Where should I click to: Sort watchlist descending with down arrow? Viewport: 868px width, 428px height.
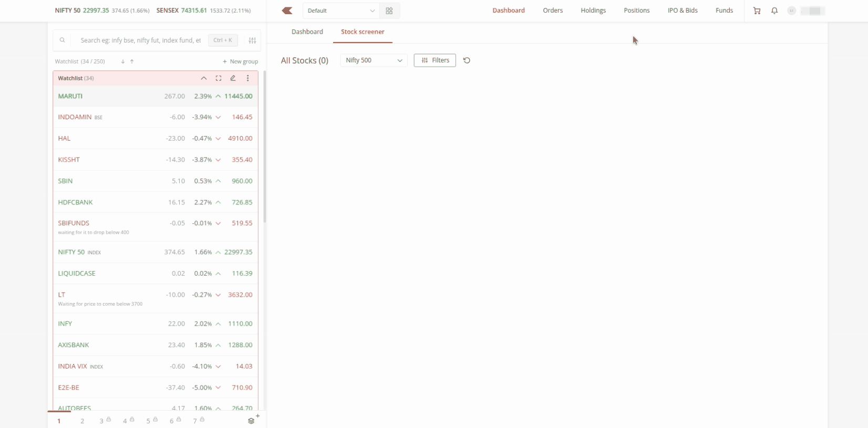122,61
